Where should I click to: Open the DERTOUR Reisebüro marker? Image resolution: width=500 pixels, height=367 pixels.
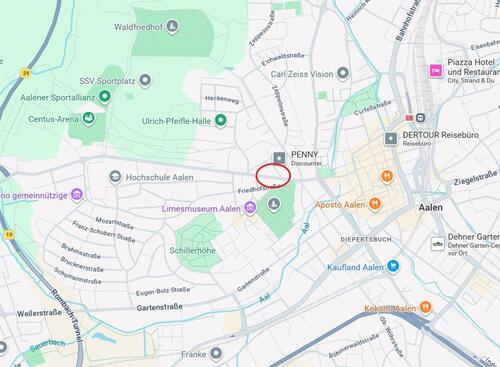391,139
